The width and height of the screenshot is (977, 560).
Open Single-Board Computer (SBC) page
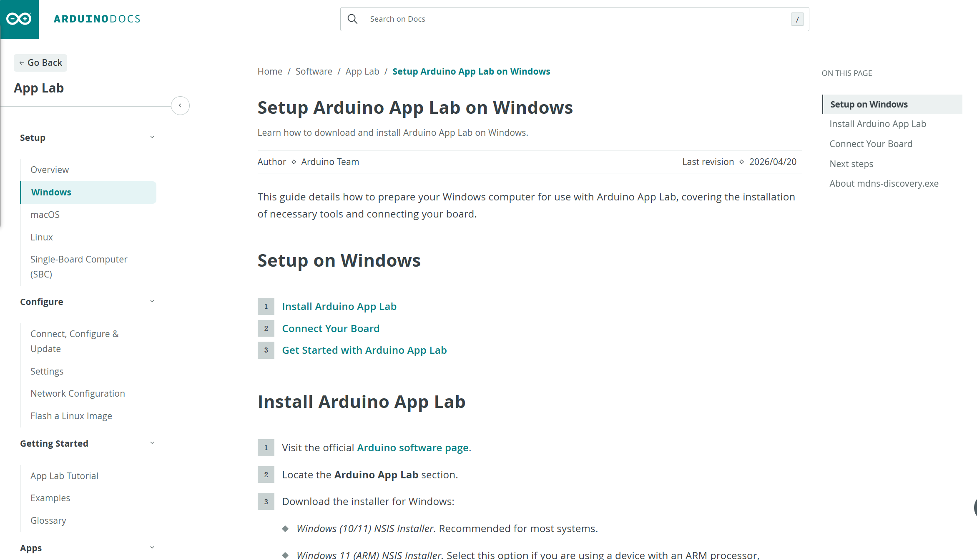(x=79, y=267)
